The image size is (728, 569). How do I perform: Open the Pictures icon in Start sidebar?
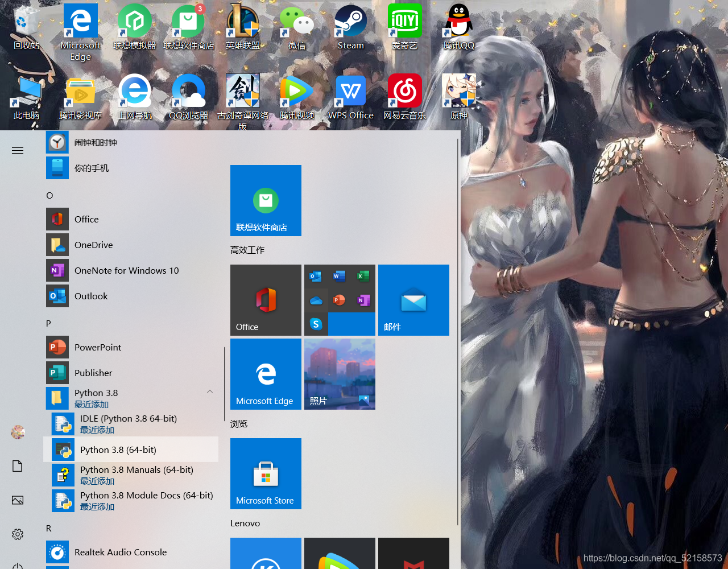pyautogui.click(x=18, y=500)
